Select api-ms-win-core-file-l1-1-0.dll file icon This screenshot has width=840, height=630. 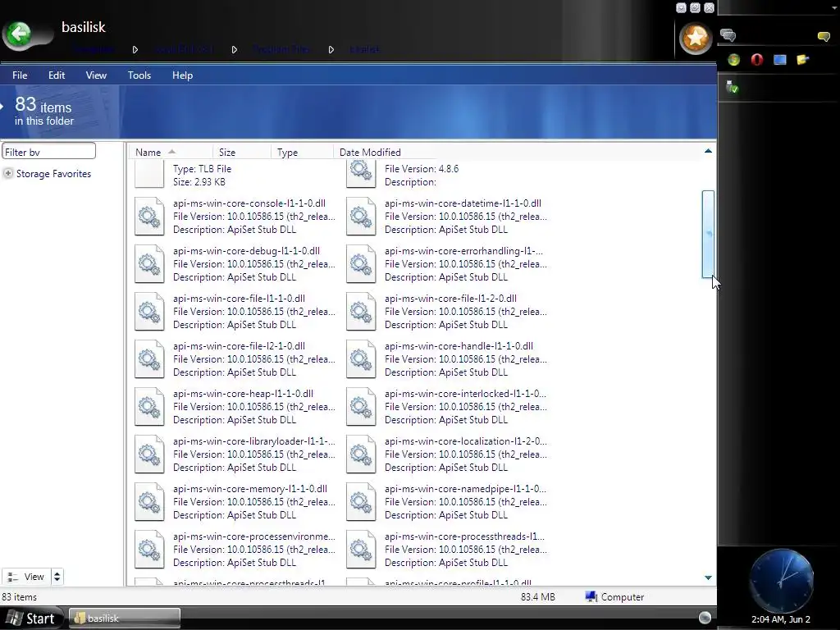(x=149, y=311)
